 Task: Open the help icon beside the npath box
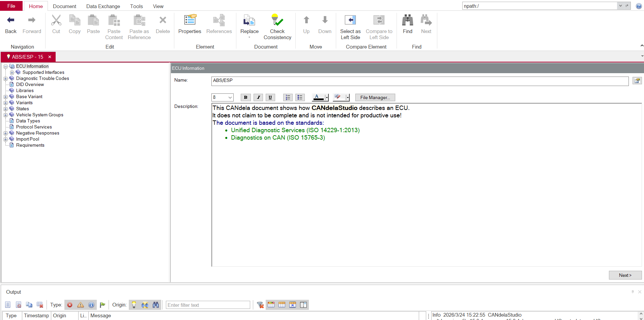click(x=639, y=6)
